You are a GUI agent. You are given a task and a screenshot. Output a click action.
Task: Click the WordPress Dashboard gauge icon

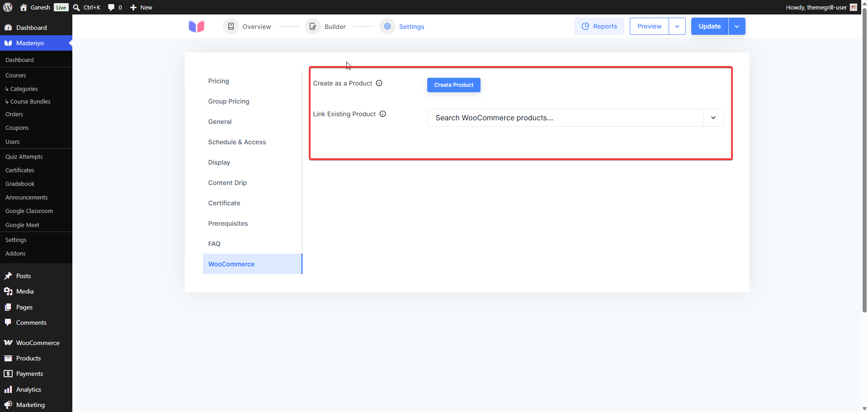[x=8, y=28]
